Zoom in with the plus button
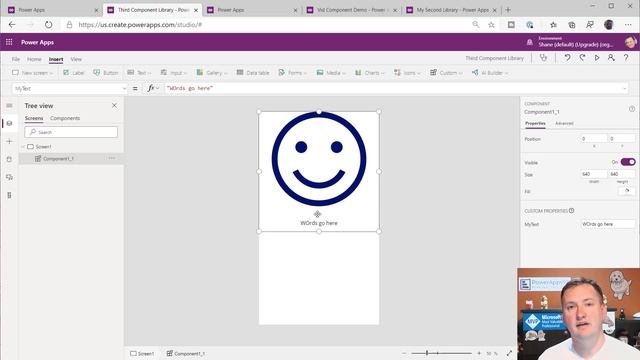The width and height of the screenshot is (640, 360). [x=479, y=353]
